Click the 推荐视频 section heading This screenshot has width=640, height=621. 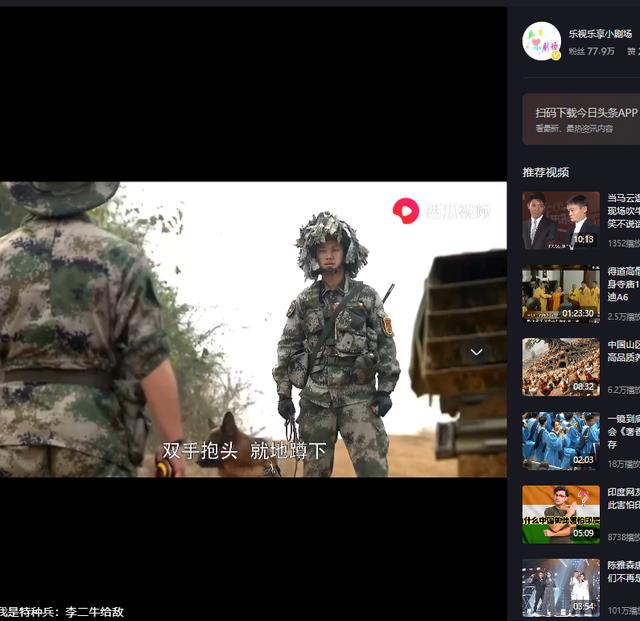545,172
